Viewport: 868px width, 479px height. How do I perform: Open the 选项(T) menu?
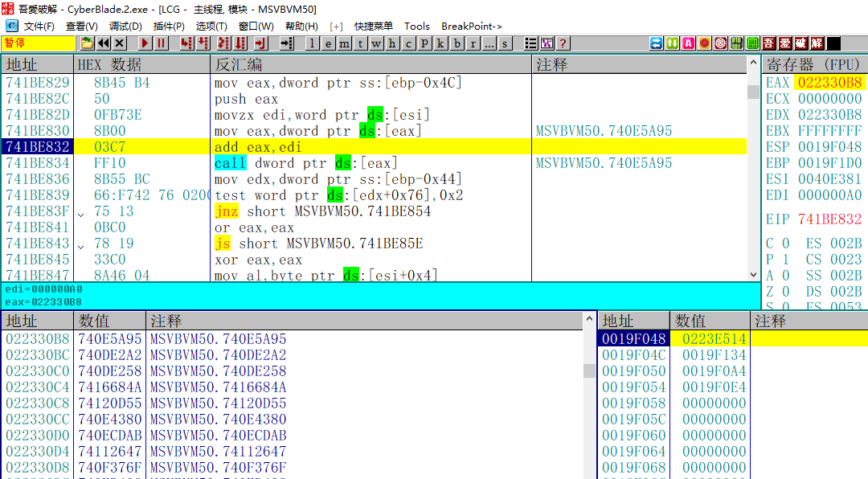pyautogui.click(x=211, y=26)
